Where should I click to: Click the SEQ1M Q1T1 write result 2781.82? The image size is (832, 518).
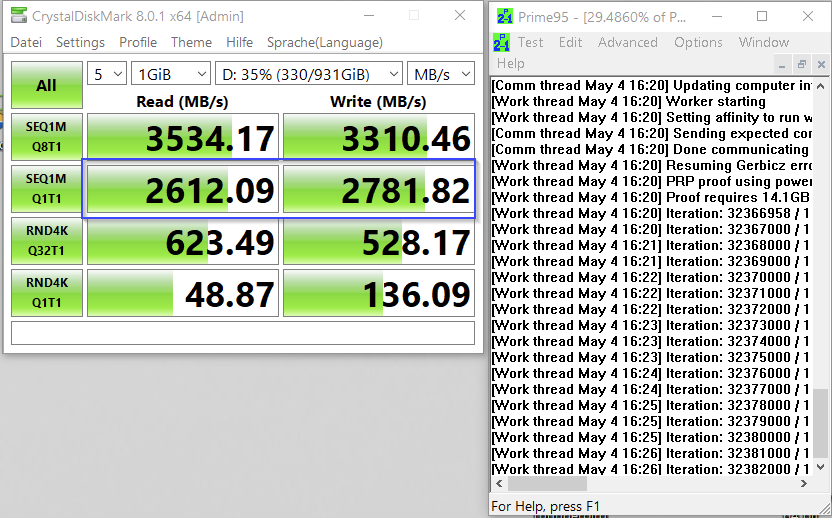(379, 189)
